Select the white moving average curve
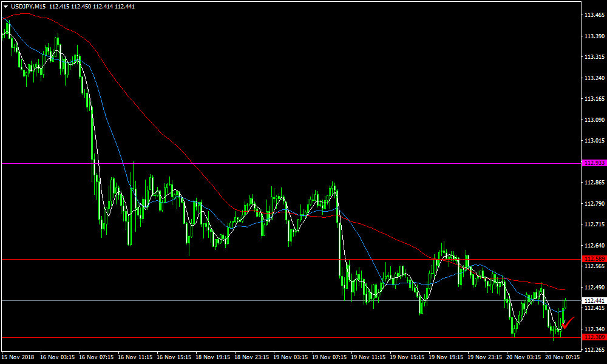 96,140
